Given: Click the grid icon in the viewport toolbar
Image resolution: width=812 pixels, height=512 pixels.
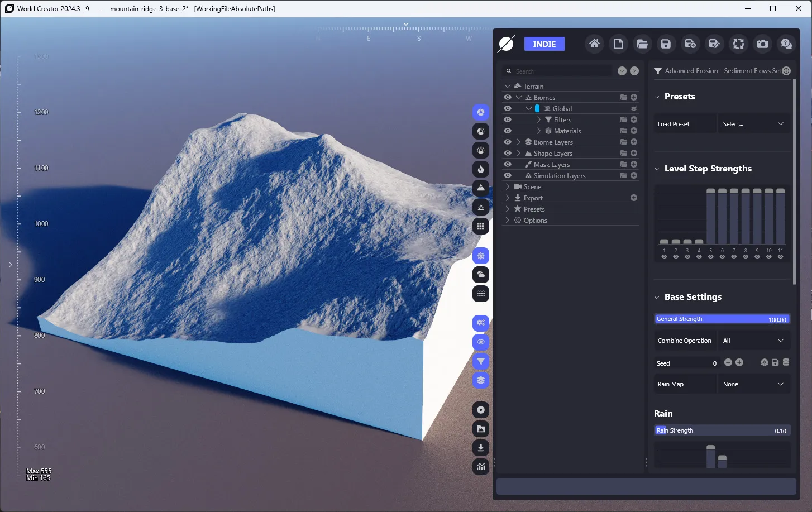Looking at the screenshot, I should (x=481, y=226).
